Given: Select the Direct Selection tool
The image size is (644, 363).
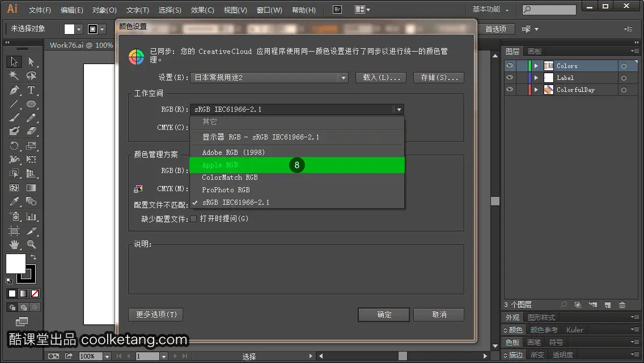Looking at the screenshot, I should (31, 62).
